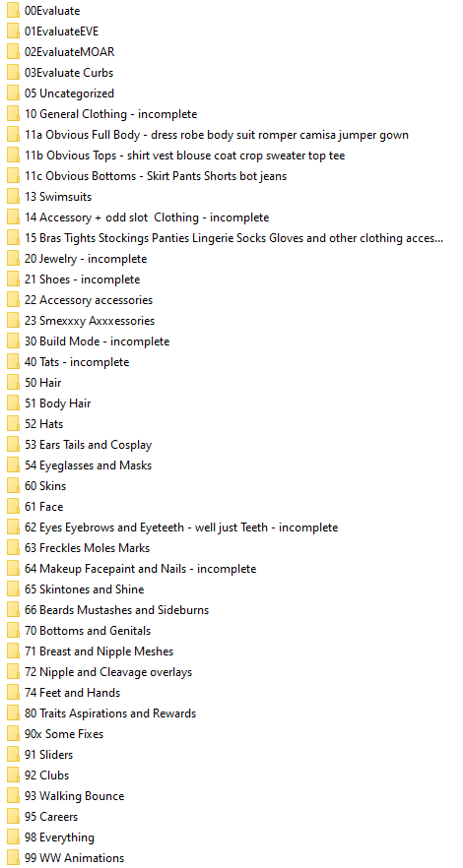Click "64 Makeup Facepaint and Nails" name

coord(140,569)
